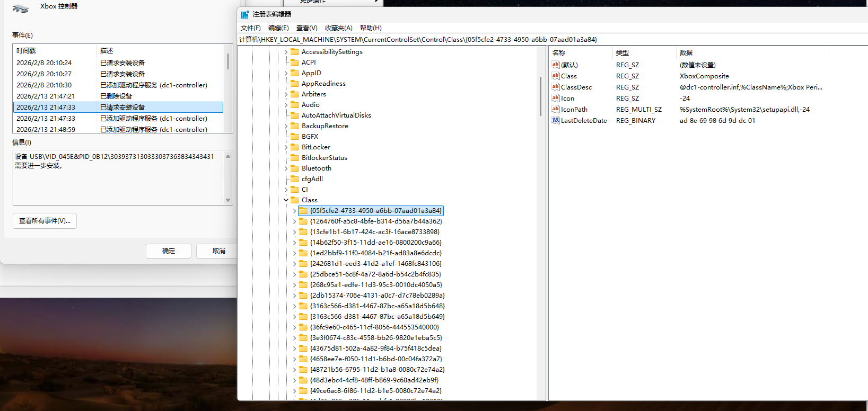The width and height of the screenshot is (868, 411).
Task: Click the AppReadiness folder icon
Action: (295, 84)
